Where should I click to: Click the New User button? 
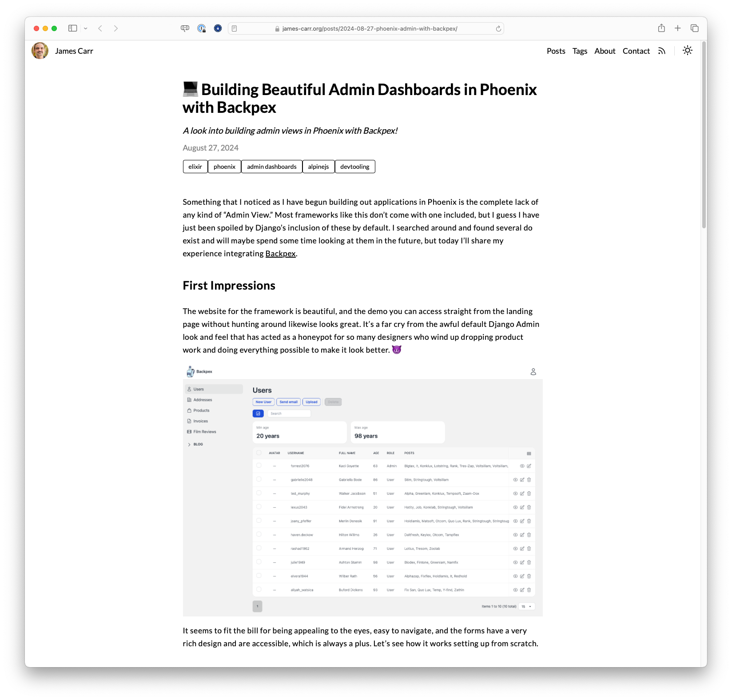[263, 402]
